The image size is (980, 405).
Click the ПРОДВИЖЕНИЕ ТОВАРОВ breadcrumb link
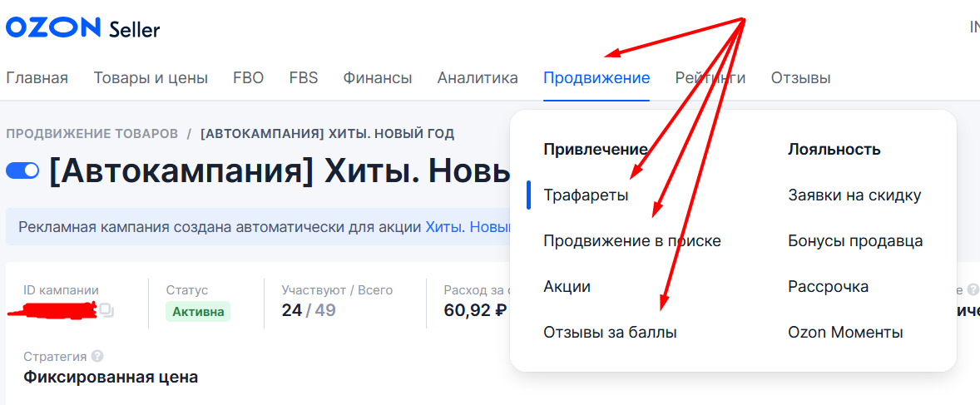pyautogui.click(x=92, y=133)
